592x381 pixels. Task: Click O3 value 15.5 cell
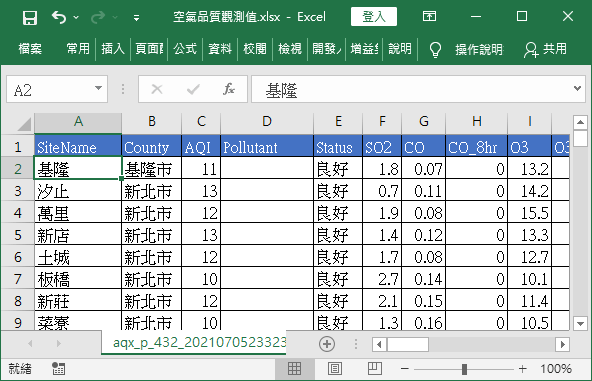(x=529, y=213)
